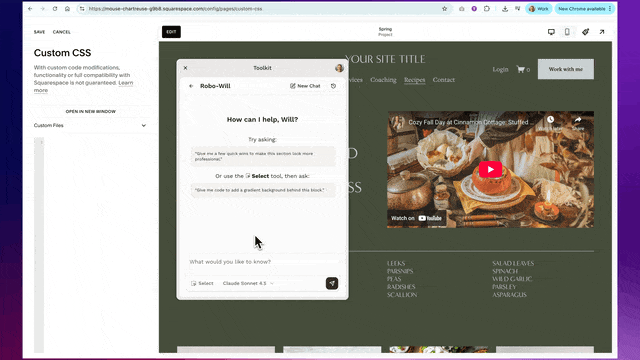Click Share on the video

(x=578, y=122)
